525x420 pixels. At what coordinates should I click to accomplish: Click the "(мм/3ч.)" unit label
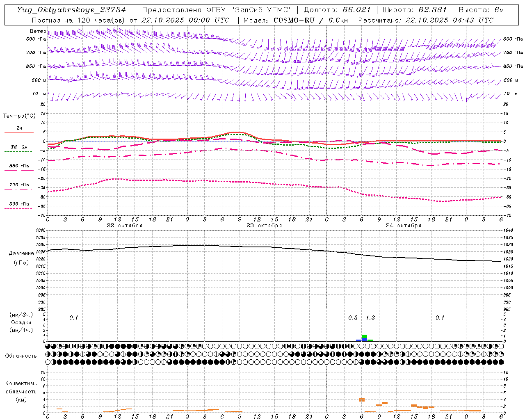[x=21, y=315]
